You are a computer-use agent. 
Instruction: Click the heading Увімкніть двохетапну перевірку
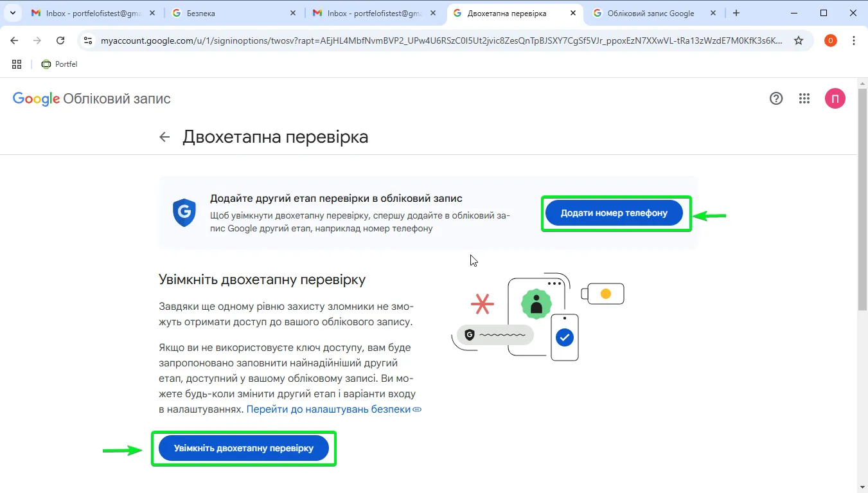tap(262, 280)
